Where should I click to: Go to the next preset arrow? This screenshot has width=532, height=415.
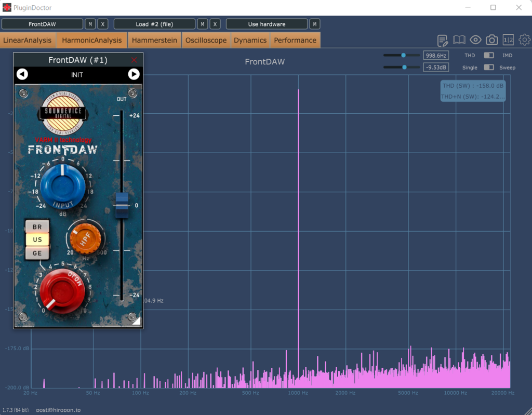[134, 74]
